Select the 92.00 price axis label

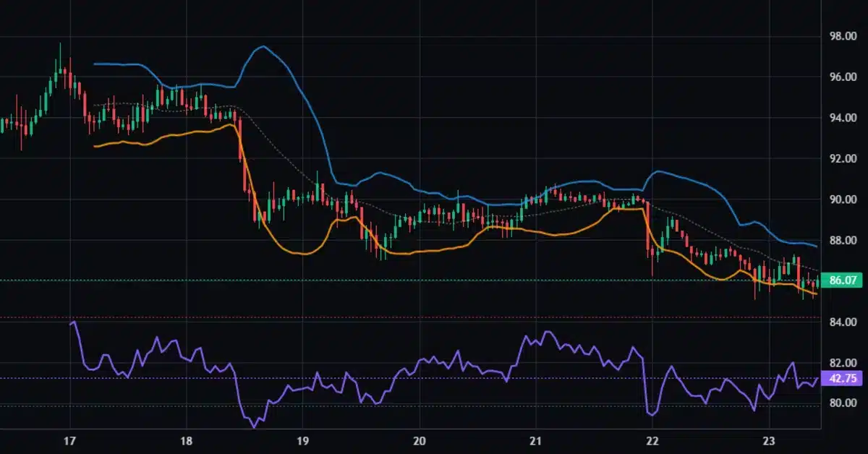(843, 158)
